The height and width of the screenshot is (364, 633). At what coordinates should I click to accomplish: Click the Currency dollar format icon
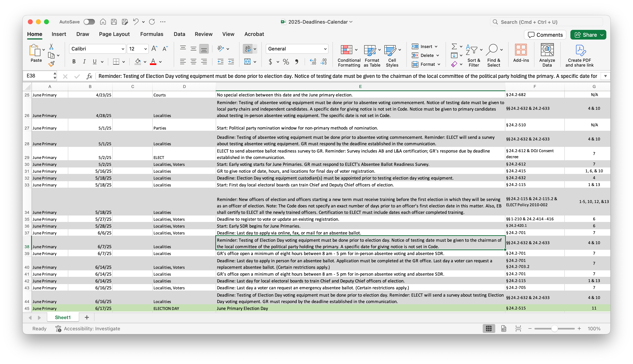click(x=270, y=62)
